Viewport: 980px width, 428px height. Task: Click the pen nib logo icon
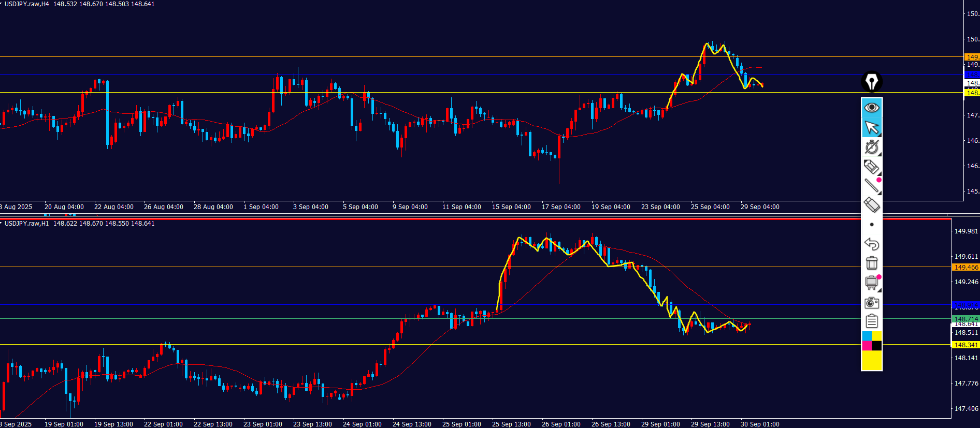pos(872,82)
